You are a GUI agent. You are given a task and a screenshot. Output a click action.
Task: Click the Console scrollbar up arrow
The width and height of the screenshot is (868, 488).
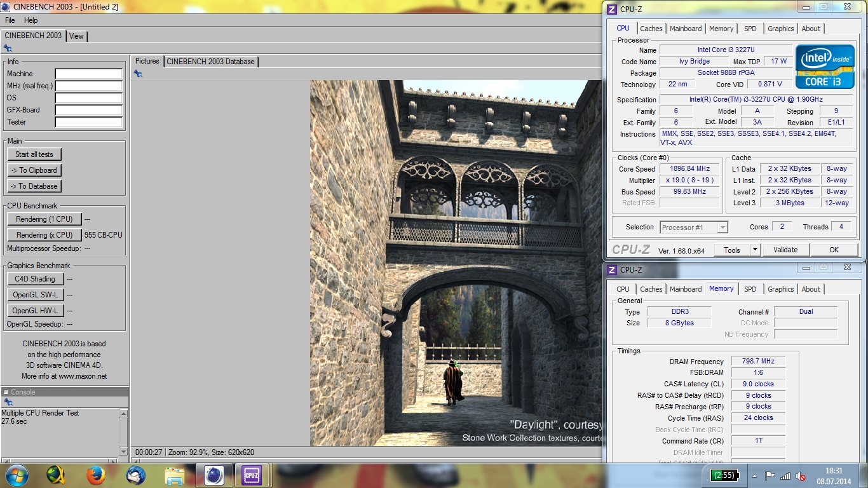point(123,414)
